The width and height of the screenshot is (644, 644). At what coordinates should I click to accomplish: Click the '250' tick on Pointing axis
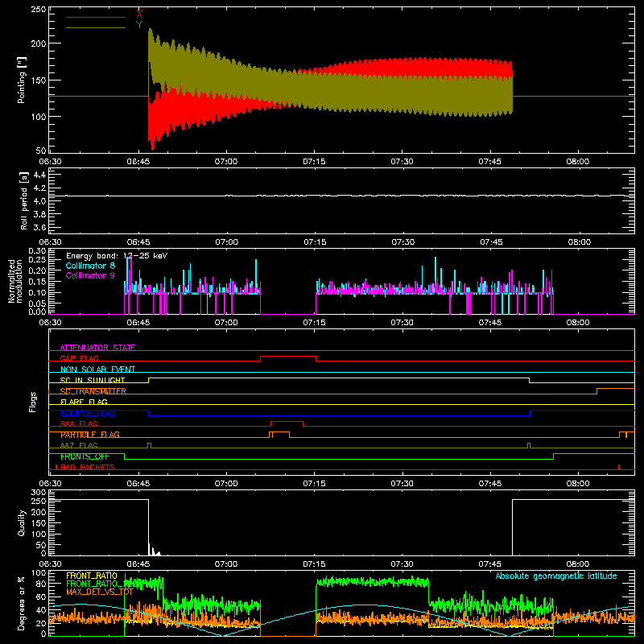pyautogui.click(x=39, y=9)
